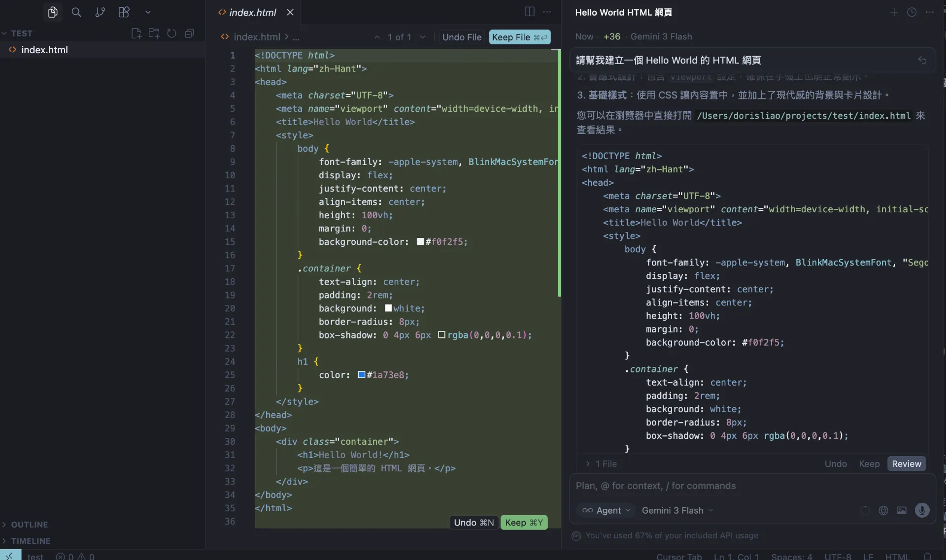This screenshot has width=946, height=560.
Task: Click the microphone voice input button
Action: 922,510
